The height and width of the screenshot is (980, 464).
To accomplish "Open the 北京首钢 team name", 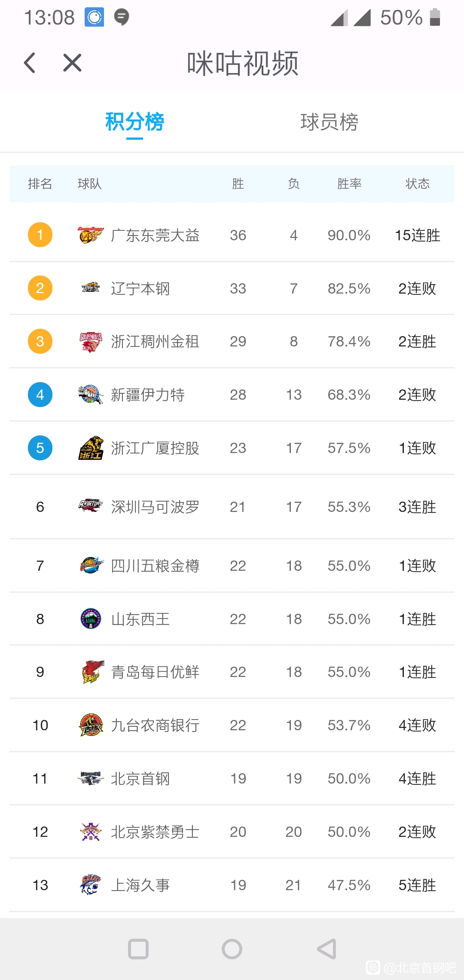I will click(140, 778).
